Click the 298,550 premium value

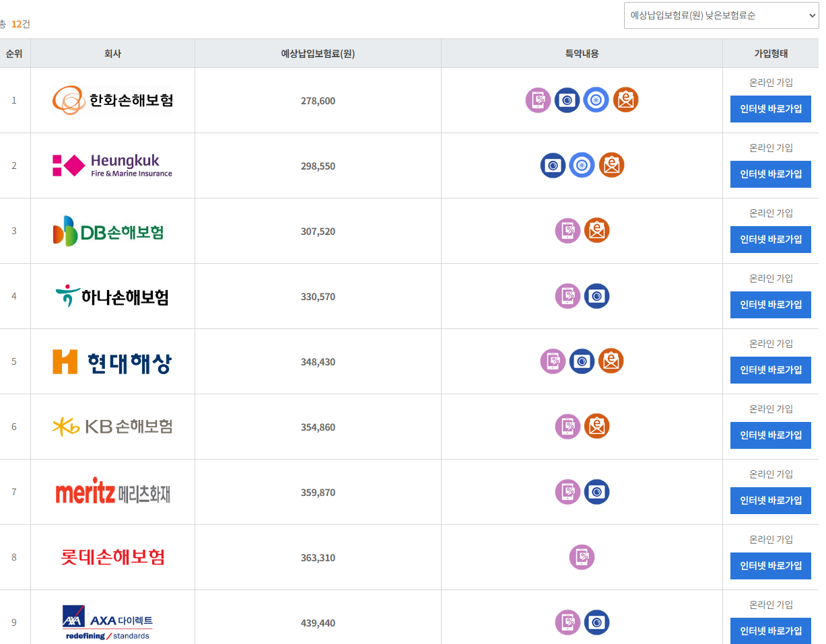318,166
